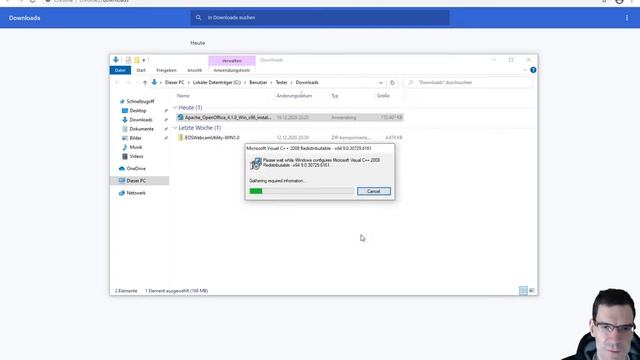This screenshot has height=360, width=640.
Task: Open Musik in the navigation pane
Action: [x=136, y=147]
